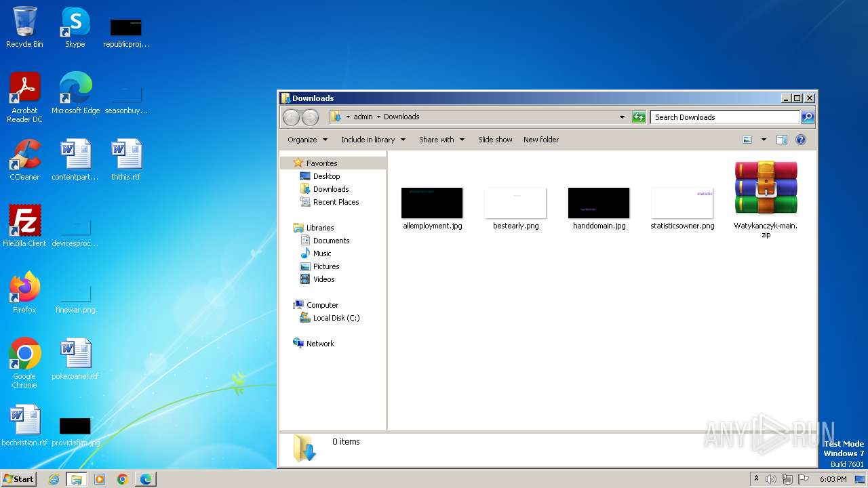868x488 pixels.
Task: Select pokerpanel.rtf file on desktop
Action: 75,359
